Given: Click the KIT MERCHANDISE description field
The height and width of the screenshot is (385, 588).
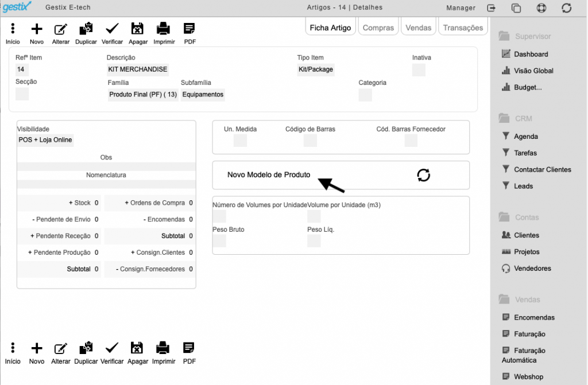Looking at the screenshot, I should pyautogui.click(x=138, y=69).
